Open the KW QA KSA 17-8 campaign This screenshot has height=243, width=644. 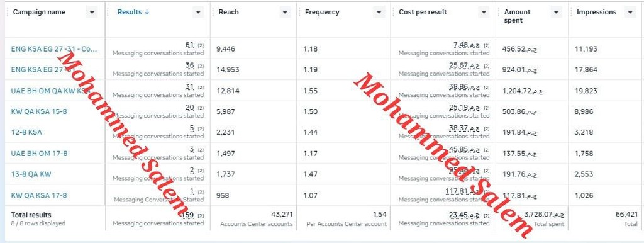tap(38, 195)
